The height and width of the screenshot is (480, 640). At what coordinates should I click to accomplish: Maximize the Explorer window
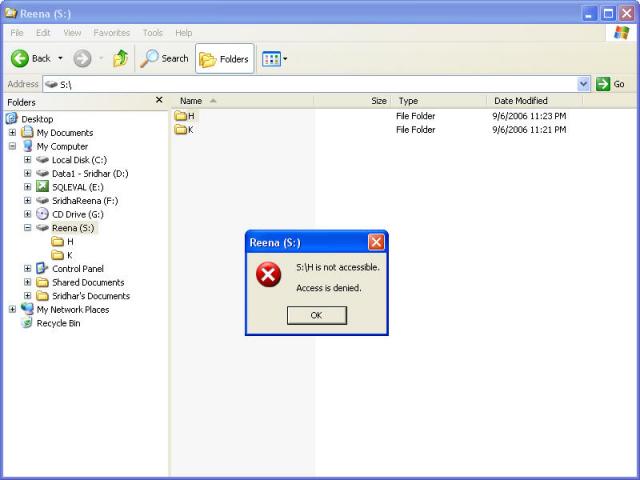[608, 14]
